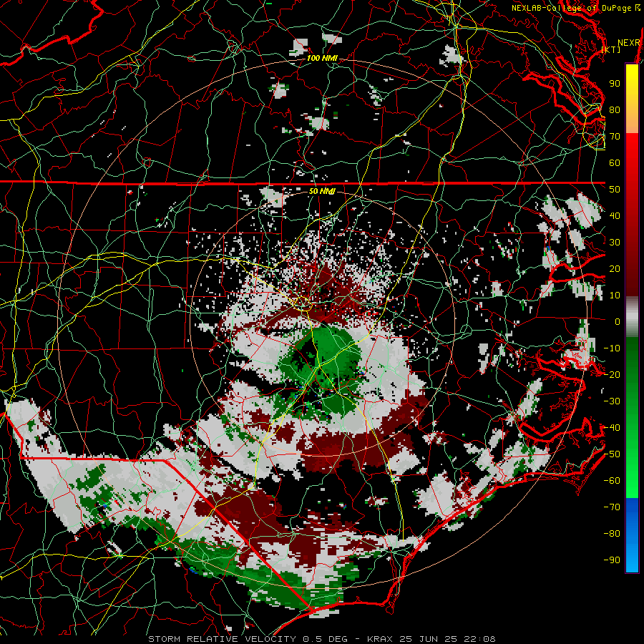Click the KRAX radar site identifier
This screenshot has width=644, height=644.
coord(381,639)
